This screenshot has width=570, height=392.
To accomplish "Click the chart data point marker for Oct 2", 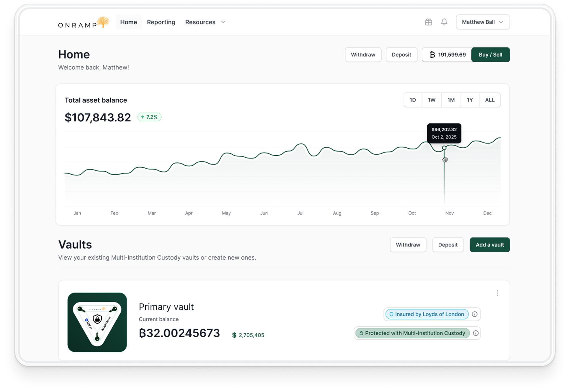I will click(444, 148).
